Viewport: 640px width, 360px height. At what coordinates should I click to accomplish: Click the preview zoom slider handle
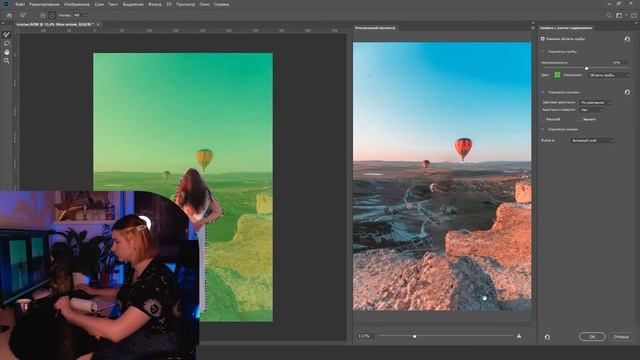414,336
